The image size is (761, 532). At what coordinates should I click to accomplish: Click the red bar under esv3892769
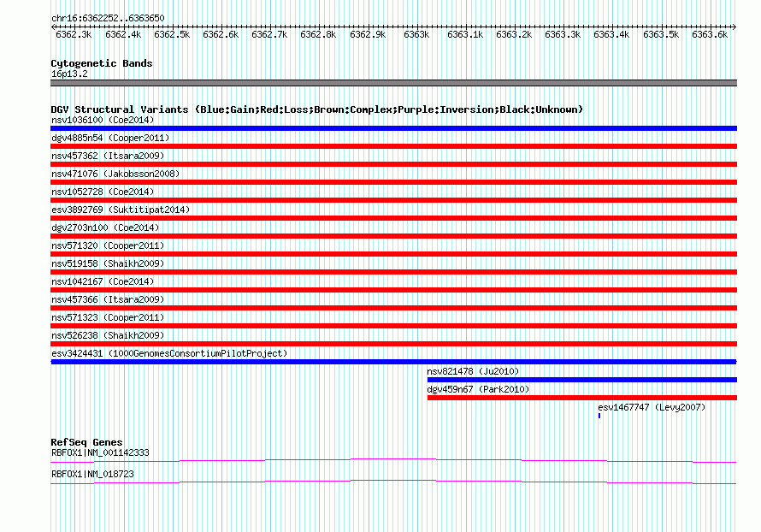pyautogui.click(x=393, y=218)
